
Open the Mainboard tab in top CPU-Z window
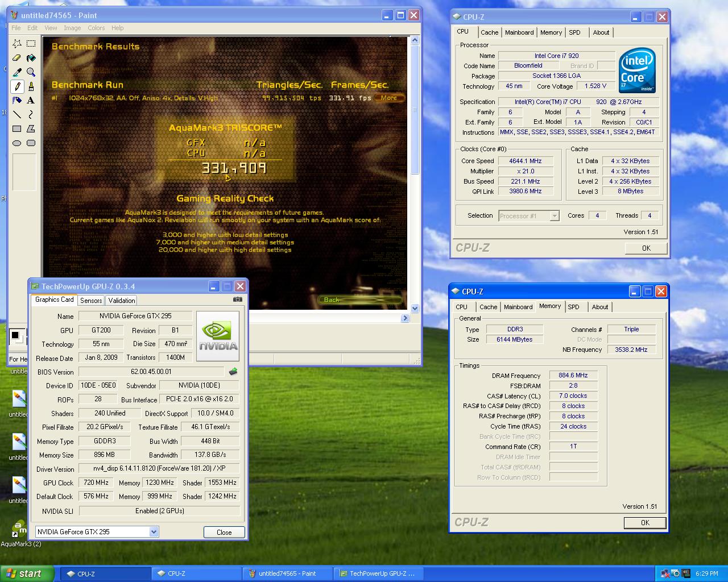pos(519,32)
